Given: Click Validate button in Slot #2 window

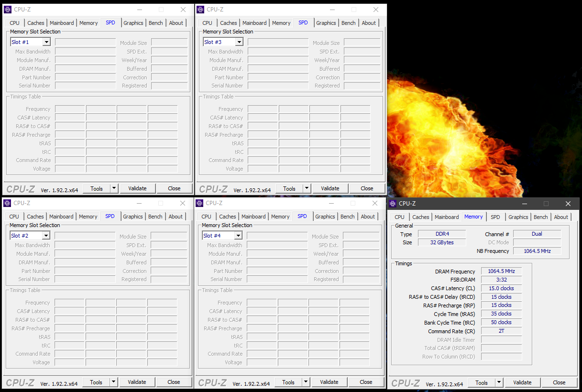Looking at the screenshot, I should click(x=137, y=382).
